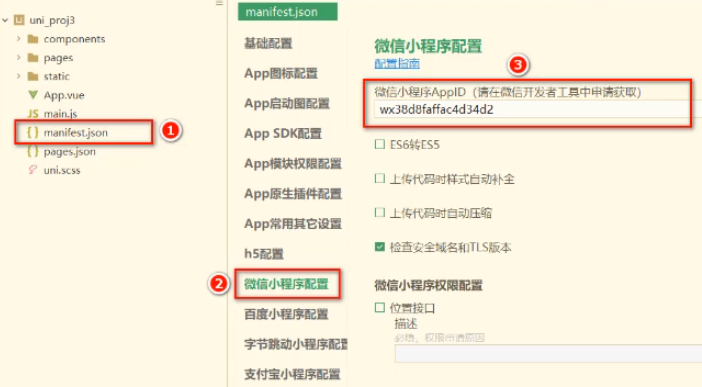Click the scss icon beside uni.scss
702x387 pixels.
pos(33,170)
